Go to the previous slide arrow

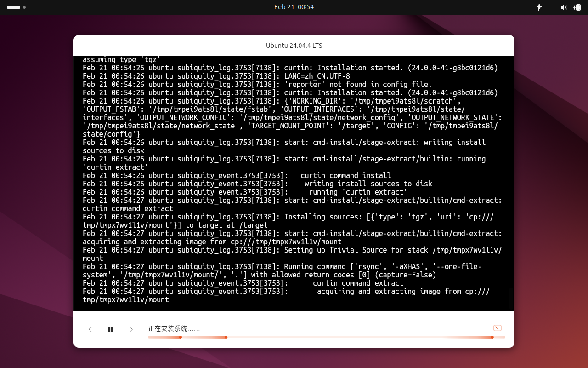click(90, 329)
